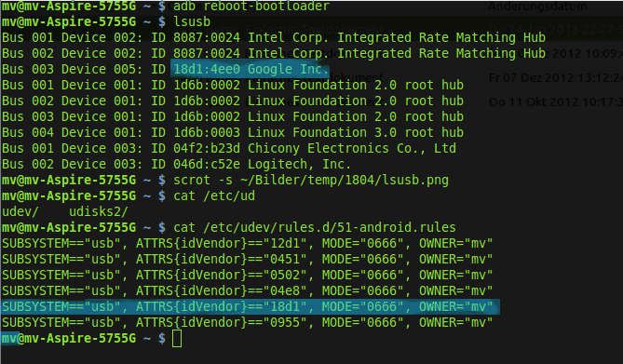
Task: Click the rule line with idVendor "0502"
Action: coord(247,275)
